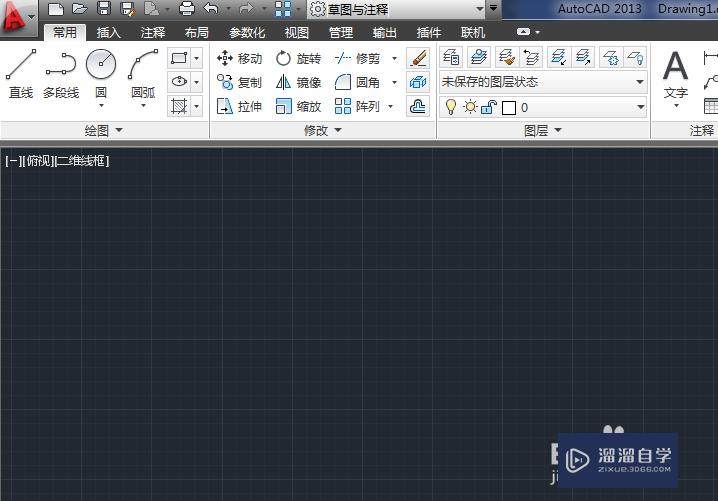
Task: Expand the Fillet (圆角) dropdown arrow
Action: (394, 82)
